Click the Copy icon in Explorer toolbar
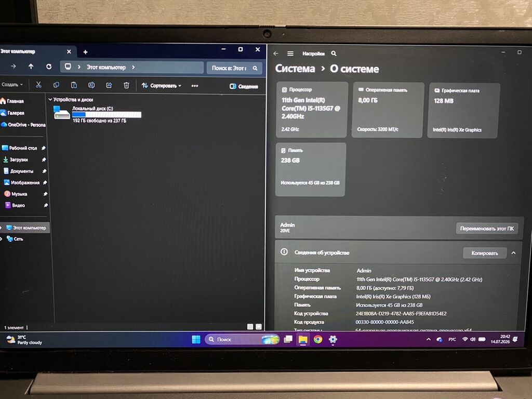The width and height of the screenshot is (532, 399). pyautogui.click(x=56, y=85)
